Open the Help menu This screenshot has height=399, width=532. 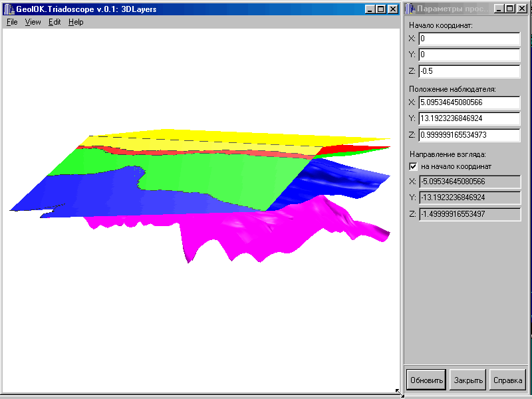coord(76,22)
